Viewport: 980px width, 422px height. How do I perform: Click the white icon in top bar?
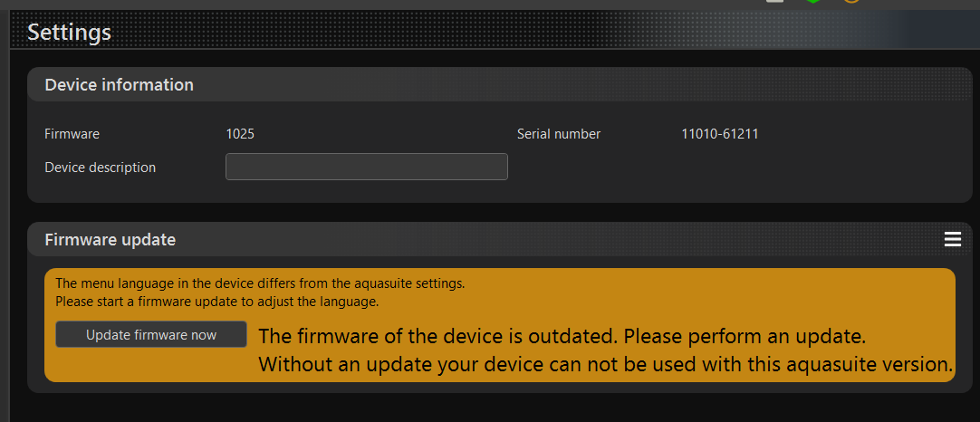point(775,1)
